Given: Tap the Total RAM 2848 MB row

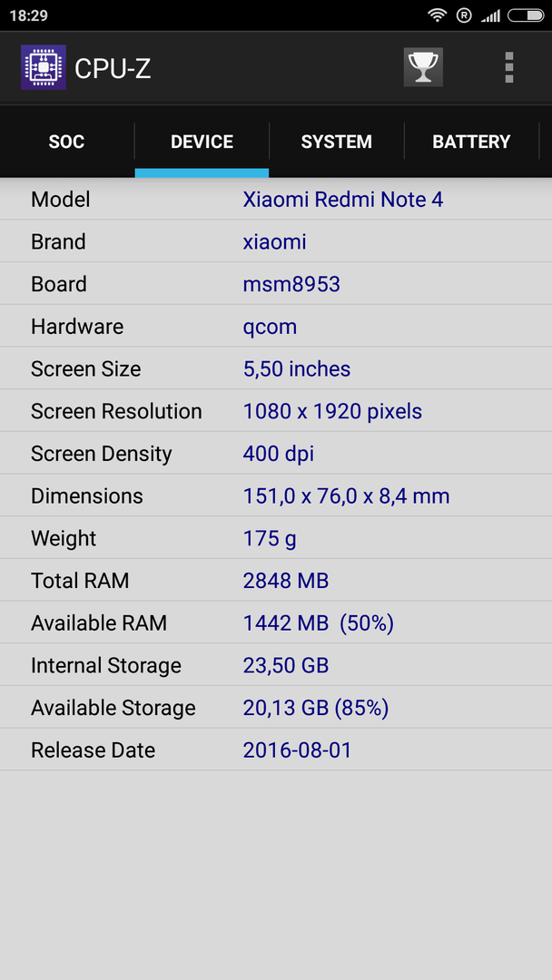Looking at the screenshot, I should pos(276,580).
